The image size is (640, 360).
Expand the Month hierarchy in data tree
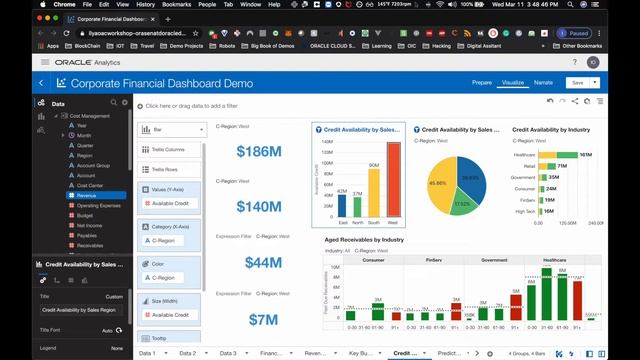(x=63, y=135)
